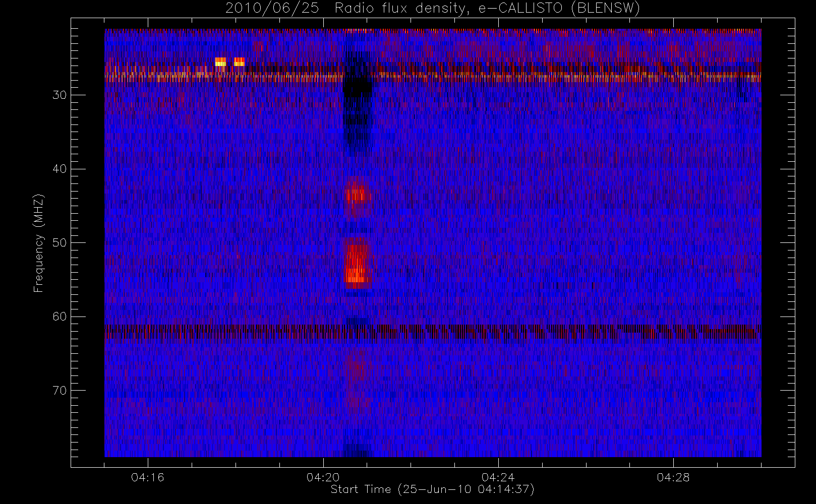Click the 04:28 time tick label
Screen dimensions: 816x504
click(x=673, y=477)
